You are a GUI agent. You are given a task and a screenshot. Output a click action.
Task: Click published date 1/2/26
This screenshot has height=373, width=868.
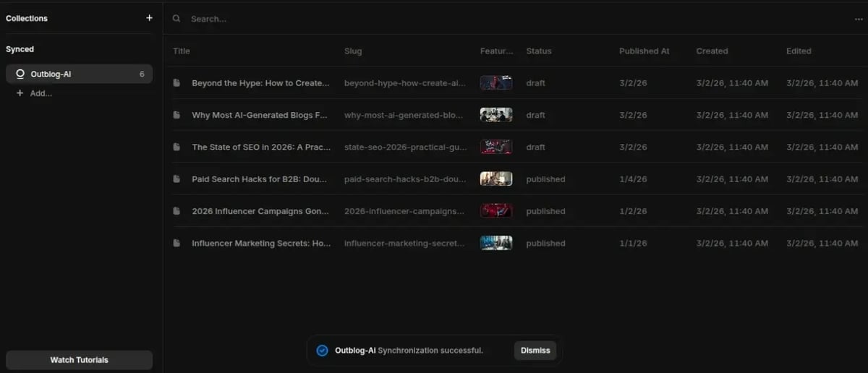pos(633,211)
